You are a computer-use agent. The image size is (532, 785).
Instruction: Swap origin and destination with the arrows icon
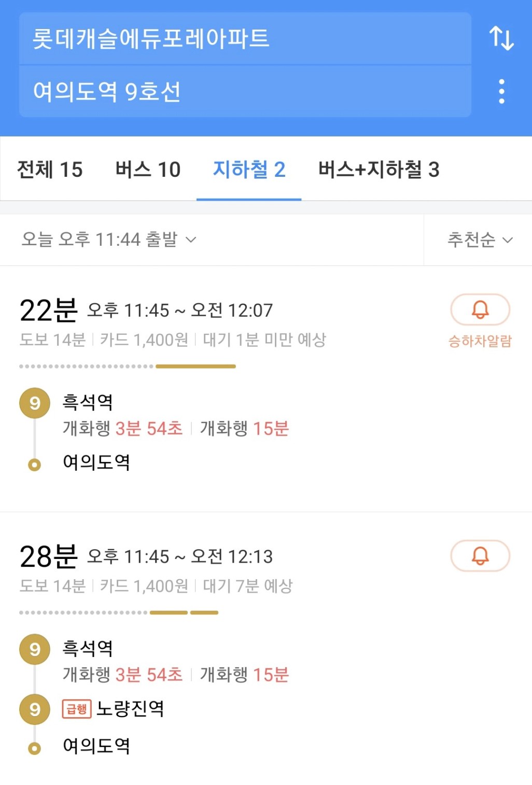pyautogui.click(x=501, y=38)
